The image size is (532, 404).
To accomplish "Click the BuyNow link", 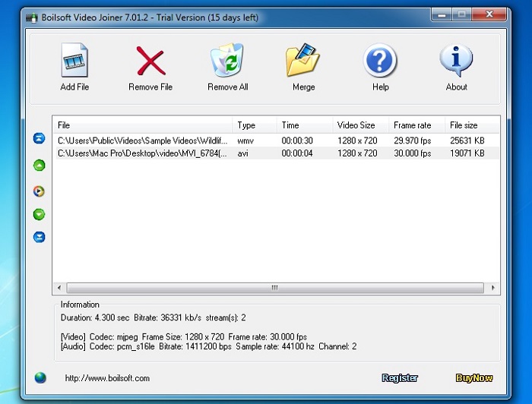I will 473,378.
